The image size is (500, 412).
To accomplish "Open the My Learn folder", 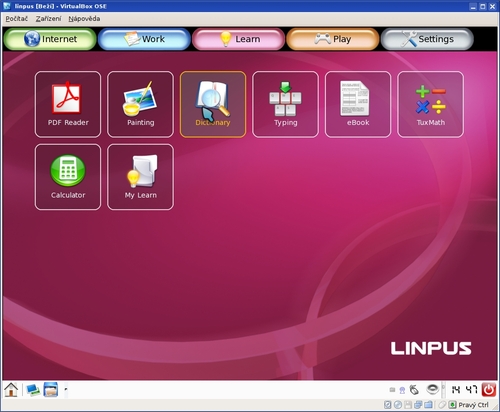I will tap(140, 177).
